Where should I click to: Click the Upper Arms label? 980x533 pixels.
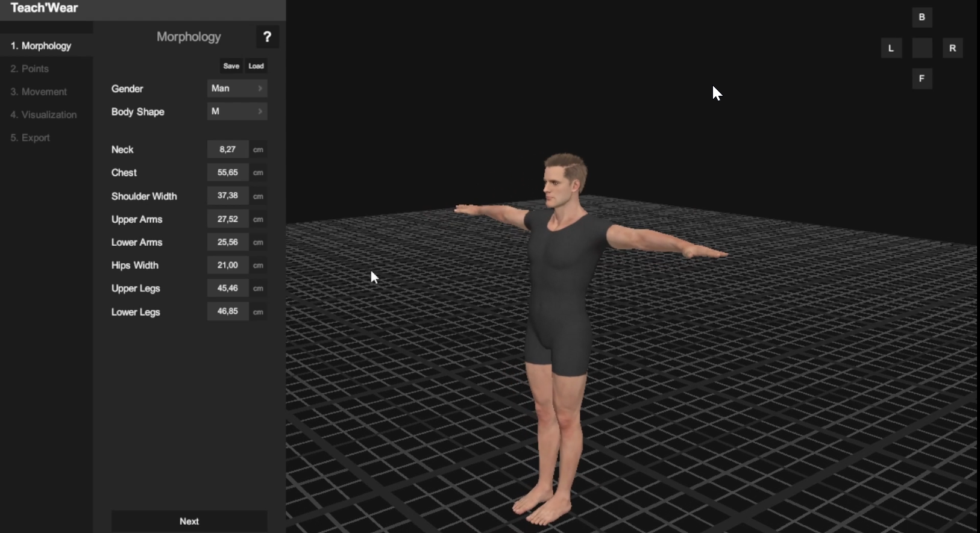(x=137, y=220)
